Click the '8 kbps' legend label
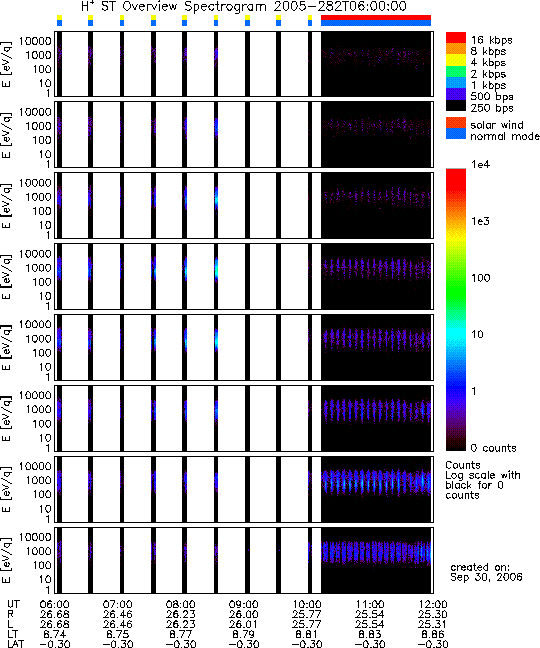 [488, 51]
